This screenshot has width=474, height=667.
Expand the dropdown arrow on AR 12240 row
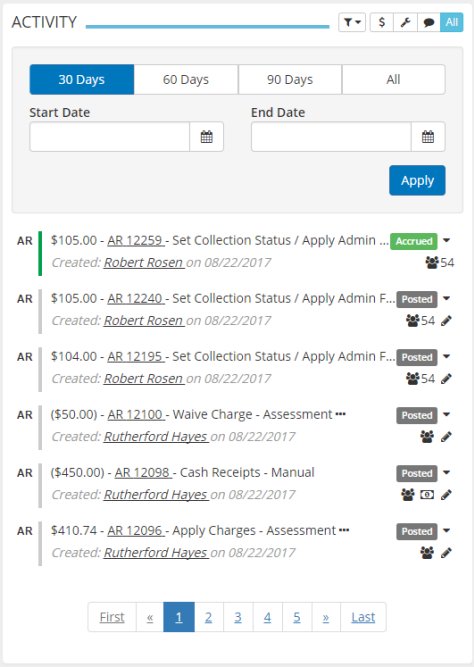pos(446,299)
